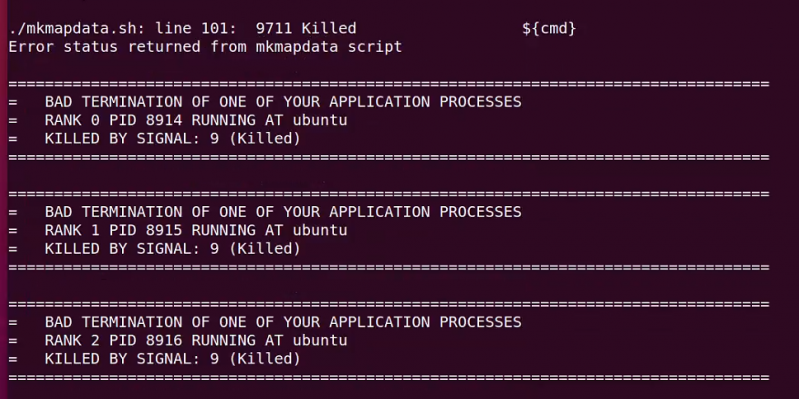Click "line 101:" in the error line
The image size is (799, 399).
pyautogui.click(x=196, y=29)
